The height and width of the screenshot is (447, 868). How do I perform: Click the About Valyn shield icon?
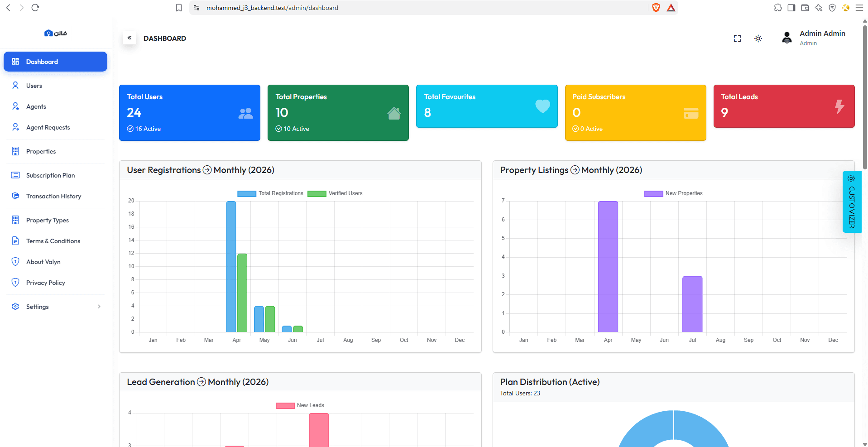(15, 262)
